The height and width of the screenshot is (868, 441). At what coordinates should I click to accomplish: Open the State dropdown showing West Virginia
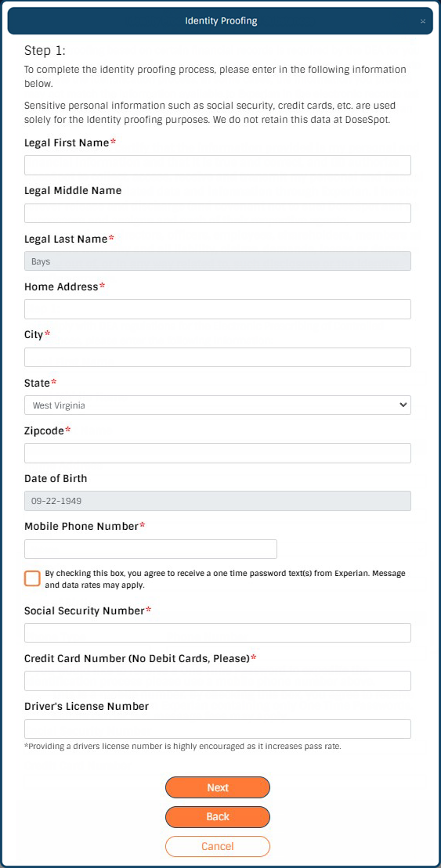tap(218, 405)
